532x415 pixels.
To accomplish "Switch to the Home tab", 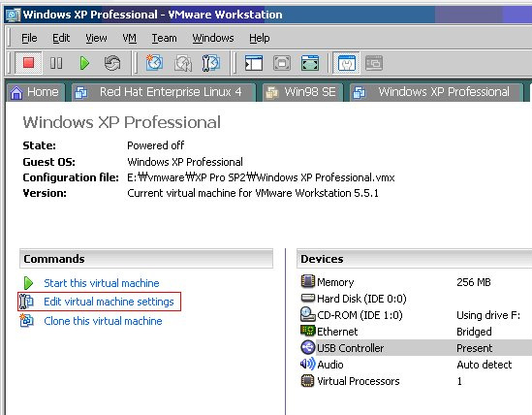I will [x=35, y=92].
